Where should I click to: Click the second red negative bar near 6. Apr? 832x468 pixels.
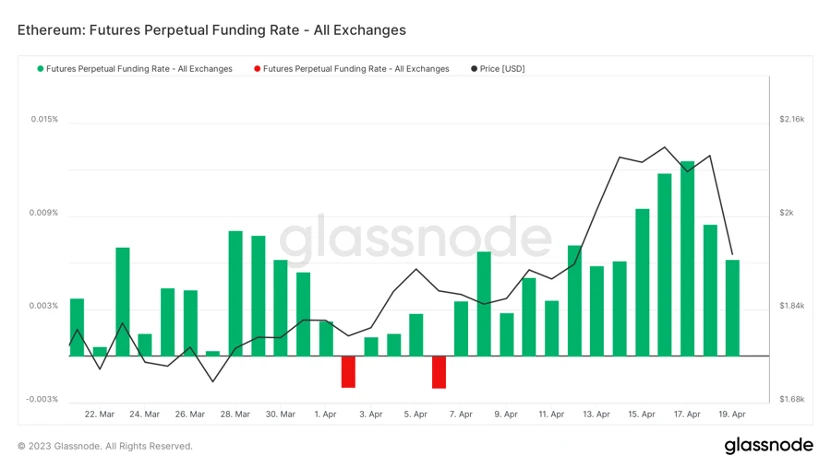(439, 372)
